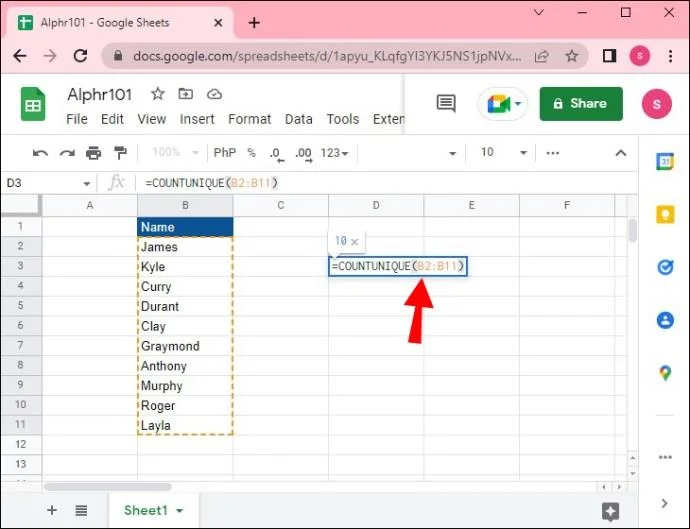690x529 pixels.
Task: Open the Tools menu
Action: (342, 119)
